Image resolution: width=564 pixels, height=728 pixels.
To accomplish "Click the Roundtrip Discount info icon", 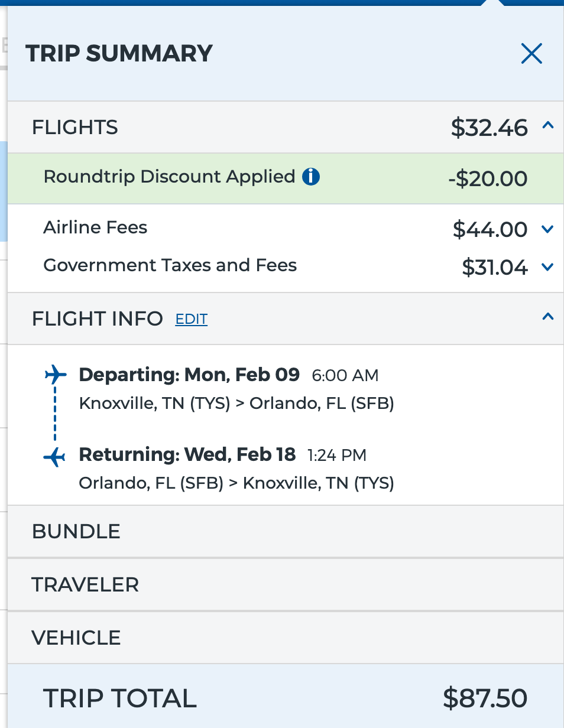I will tap(311, 177).
